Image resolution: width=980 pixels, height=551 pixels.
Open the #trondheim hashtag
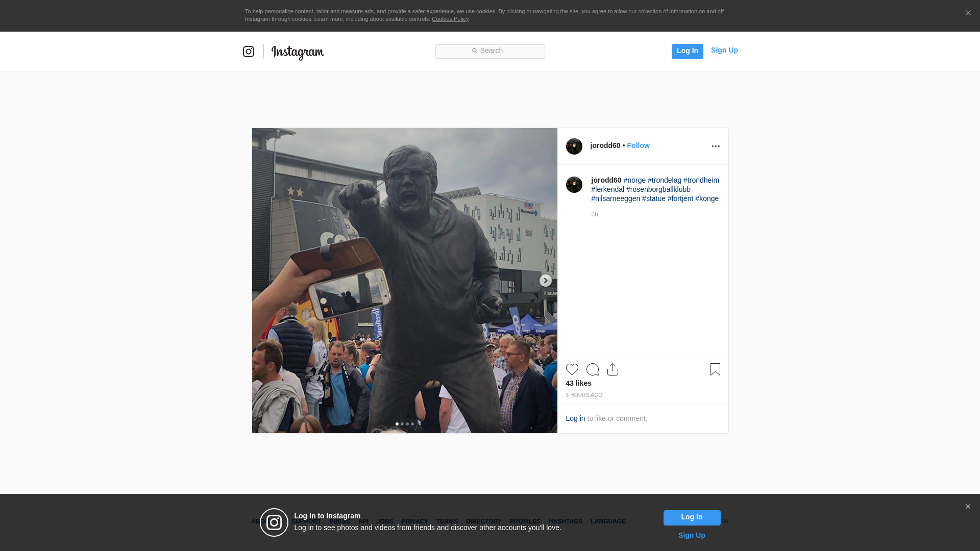pyautogui.click(x=701, y=180)
